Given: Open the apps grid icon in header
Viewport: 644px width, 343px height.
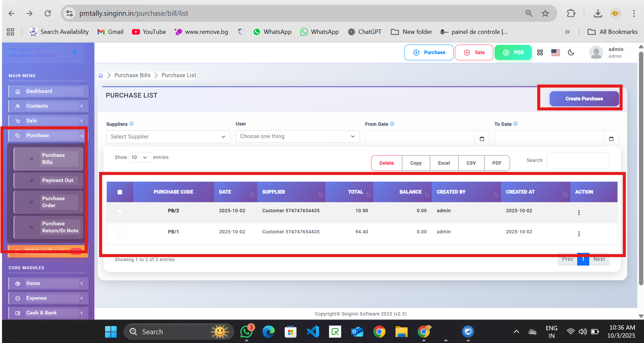Looking at the screenshot, I should (540, 53).
